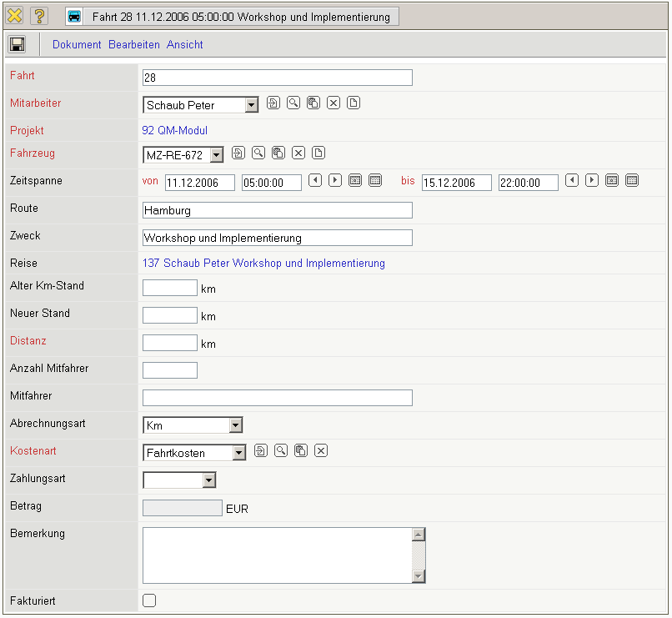Toggle the Fakturiert checkbox
The height and width of the screenshot is (618, 672).
click(x=149, y=600)
